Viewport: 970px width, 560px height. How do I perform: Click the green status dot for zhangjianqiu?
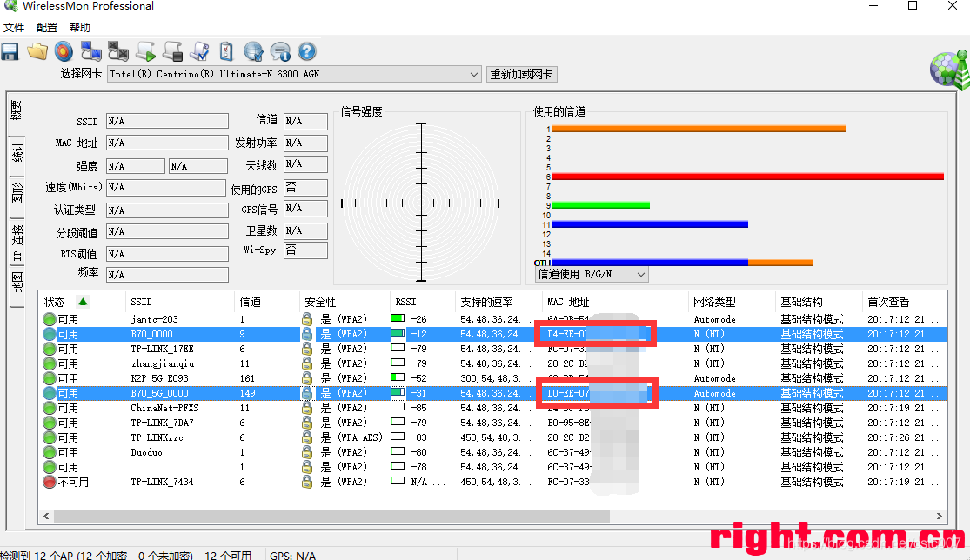(50, 363)
